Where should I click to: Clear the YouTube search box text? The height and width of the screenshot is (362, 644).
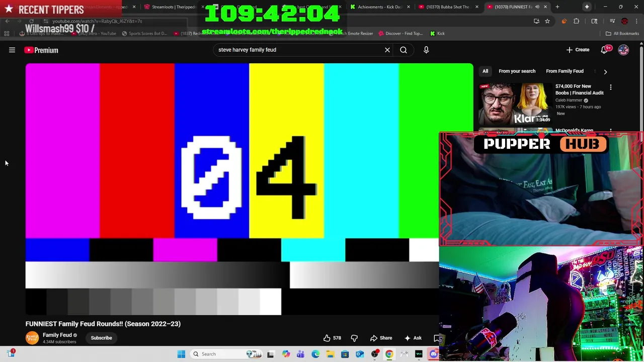[387, 50]
